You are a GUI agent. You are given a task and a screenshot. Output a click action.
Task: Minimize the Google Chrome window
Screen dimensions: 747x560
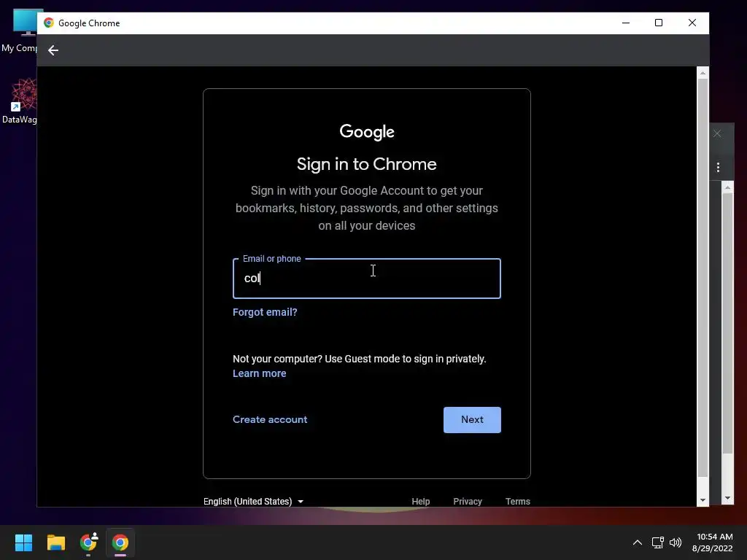pyautogui.click(x=625, y=23)
